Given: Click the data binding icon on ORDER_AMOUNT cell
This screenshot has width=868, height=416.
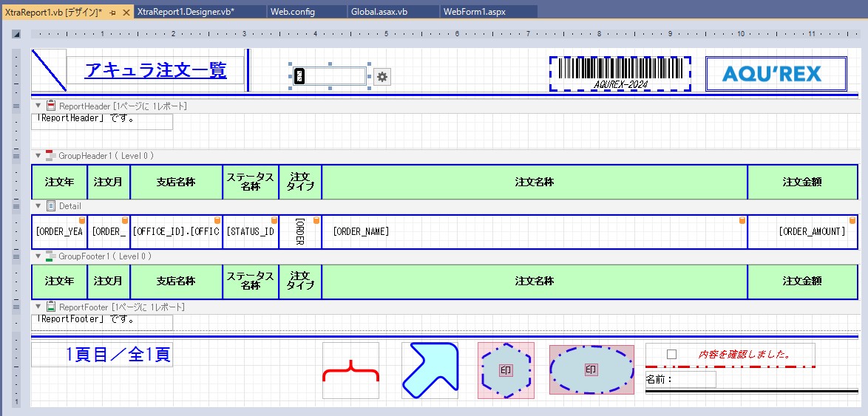Looking at the screenshot, I should click(742, 220).
